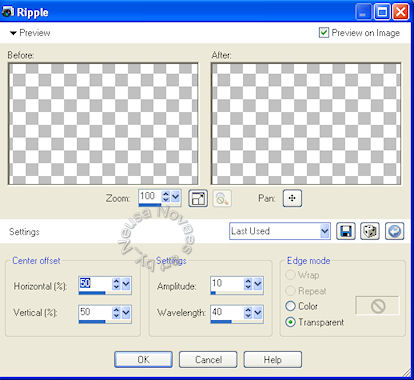Click the Horizontal (%) spinner arrows
The height and width of the screenshot is (380, 414).
(x=116, y=284)
